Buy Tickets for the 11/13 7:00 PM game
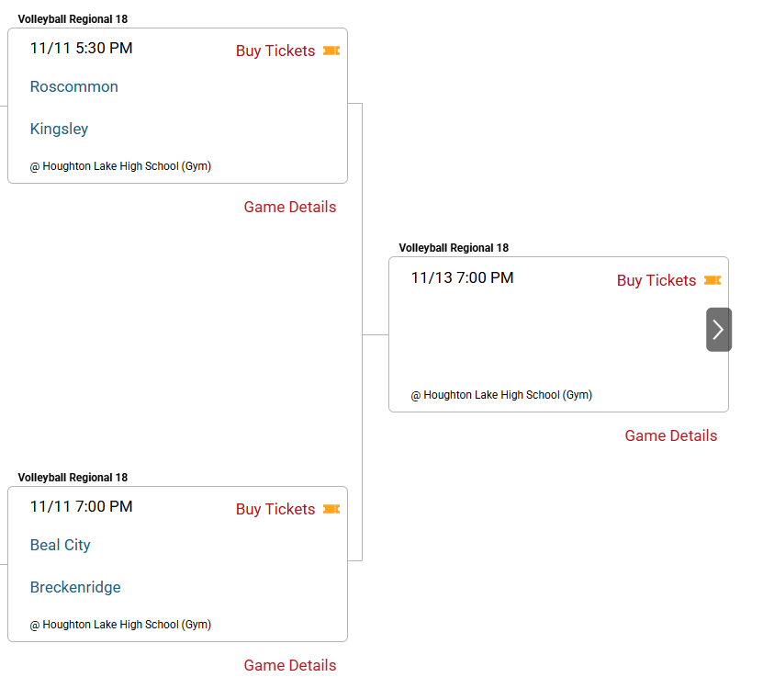 (656, 280)
